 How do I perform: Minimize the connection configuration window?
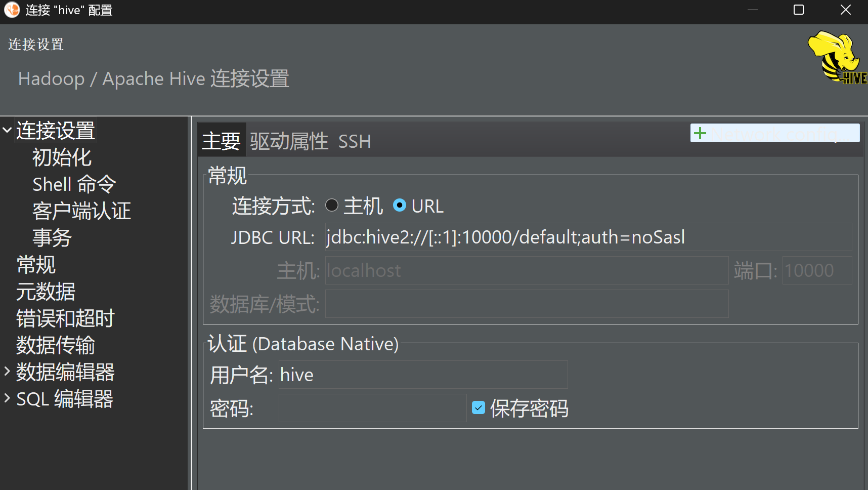coord(753,10)
